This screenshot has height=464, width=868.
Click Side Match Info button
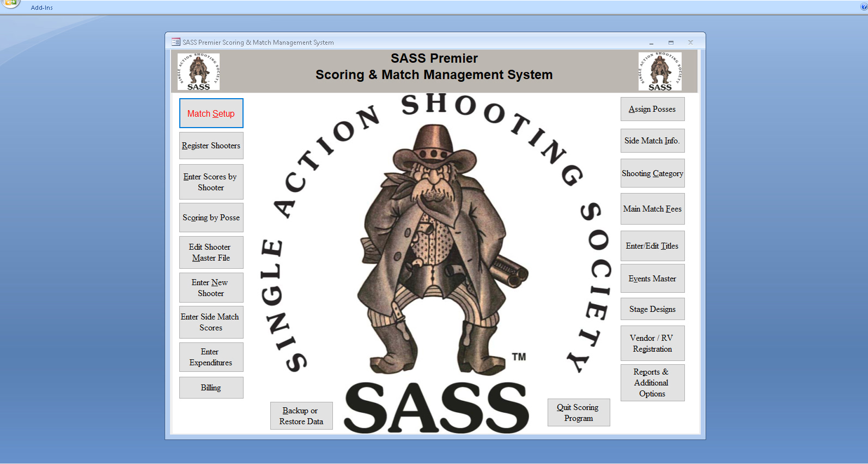[652, 141]
